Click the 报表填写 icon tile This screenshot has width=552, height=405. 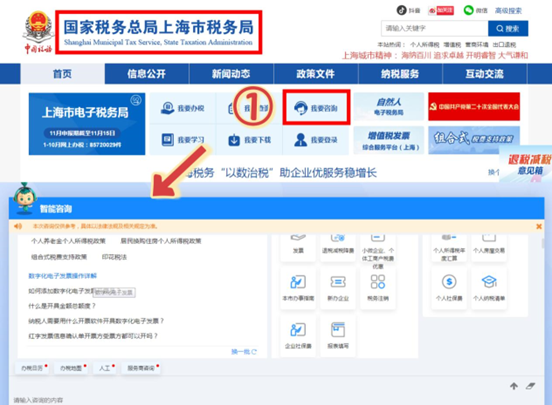click(x=338, y=336)
